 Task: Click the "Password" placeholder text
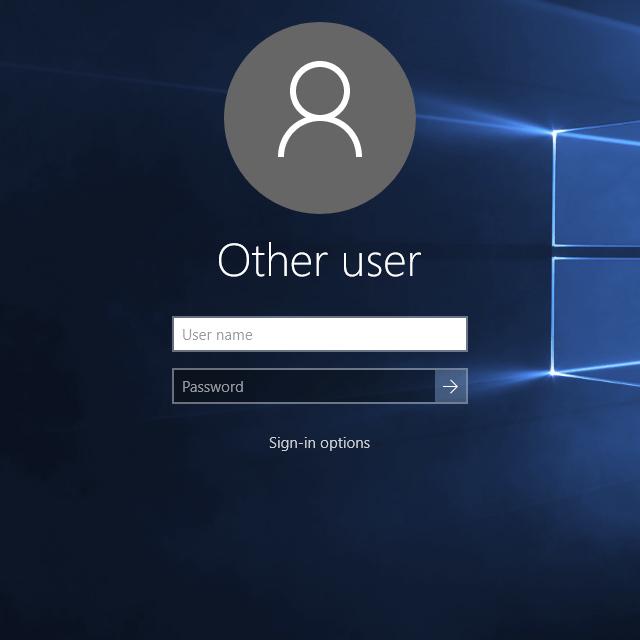pyautogui.click(x=213, y=387)
